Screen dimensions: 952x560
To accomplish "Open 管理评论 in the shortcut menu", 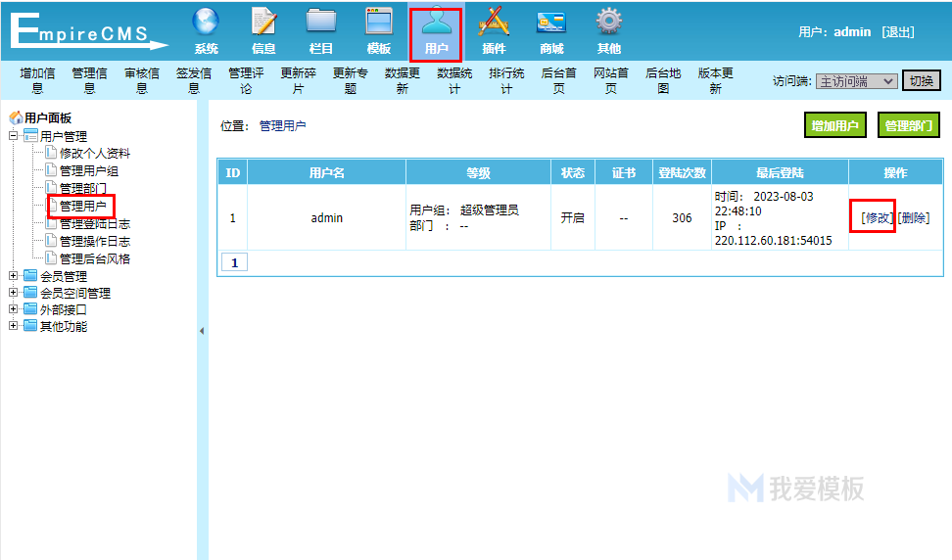I will tap(247, 80).
